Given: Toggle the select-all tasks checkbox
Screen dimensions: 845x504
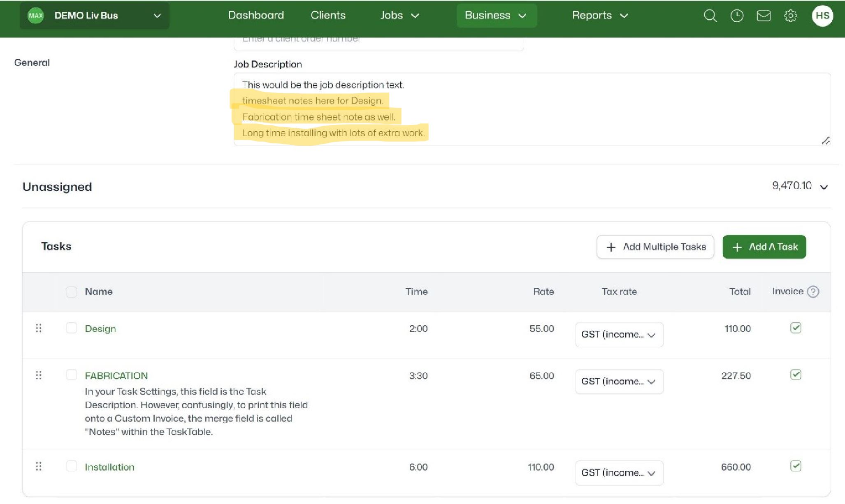Looking at the screenshot, I should [72, 292].
